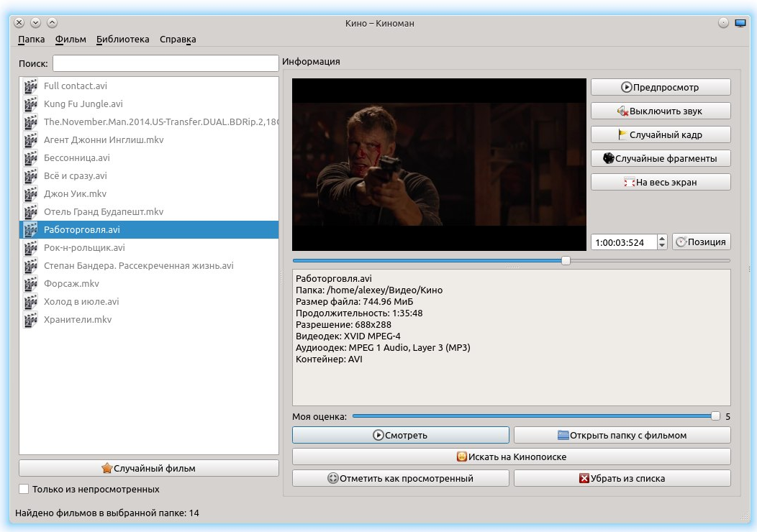Go fullscreen with На весь экран

[661, 183]
